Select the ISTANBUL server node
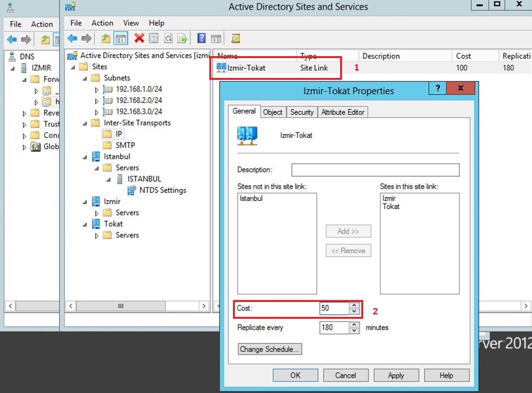This screenshot has height=393, width=532. (144, 179)
